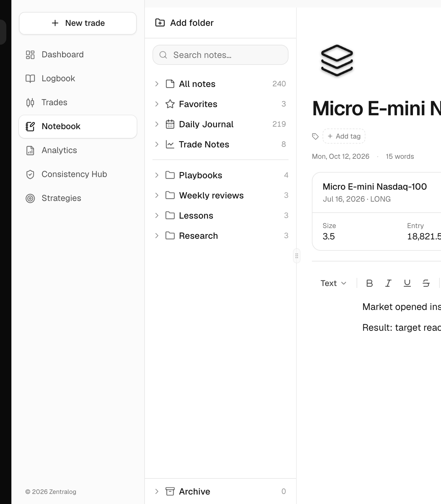The image size is (441, 504).
Task: Expand the Archive section
Action: [157, 491]
